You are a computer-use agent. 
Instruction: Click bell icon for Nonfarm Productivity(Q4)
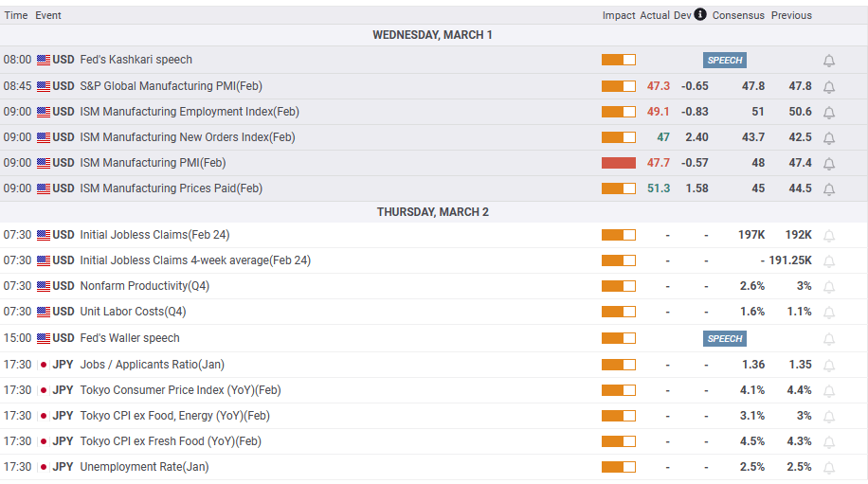click(829, 287)
